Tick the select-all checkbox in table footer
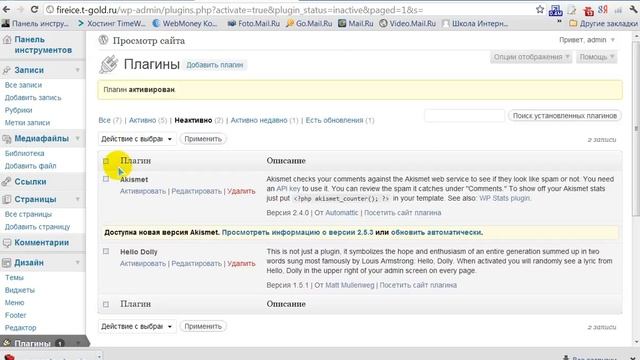Image resolution: width=640 pixels, height=360 pixels. point(106,304)
